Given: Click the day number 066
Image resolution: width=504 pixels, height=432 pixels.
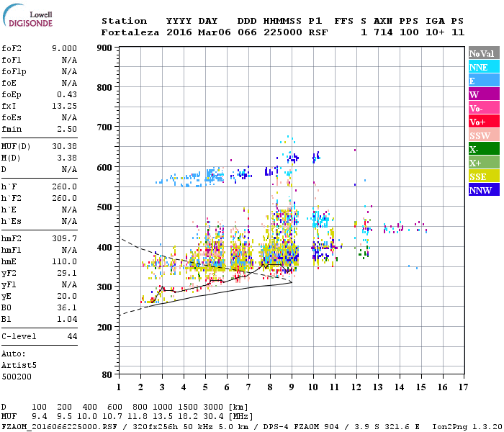Looking at the screenshot, I should tap(247, 32).
